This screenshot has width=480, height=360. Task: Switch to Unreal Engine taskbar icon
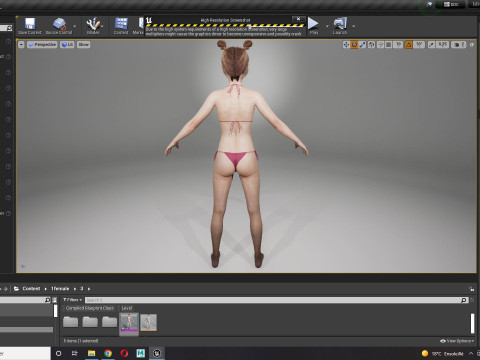(157, 353)
